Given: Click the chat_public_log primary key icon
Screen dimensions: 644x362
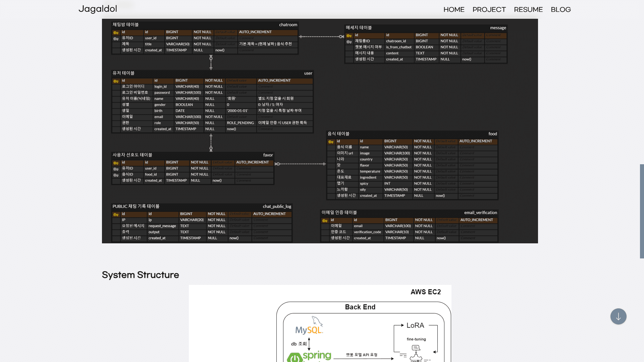Looking at the screenshot, I should (116, 215).
